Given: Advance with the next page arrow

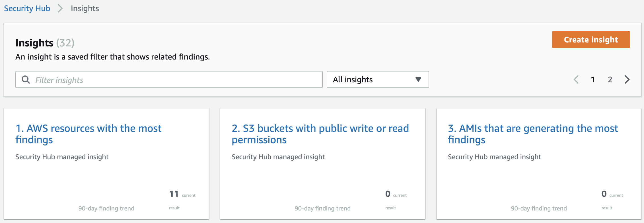Looking at the screenshot, I should 627,79.
